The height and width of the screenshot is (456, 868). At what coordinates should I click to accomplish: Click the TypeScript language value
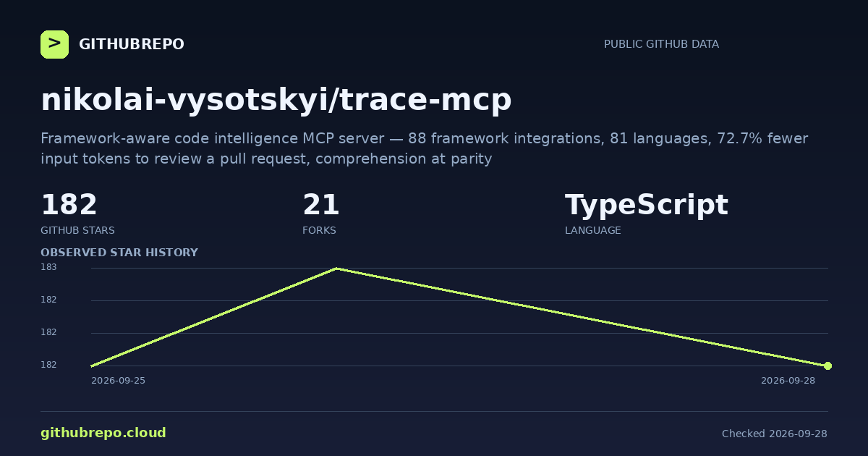click(x=647, y=206)
